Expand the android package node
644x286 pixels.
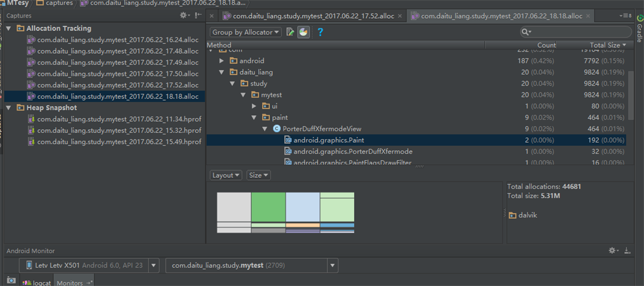221,61
